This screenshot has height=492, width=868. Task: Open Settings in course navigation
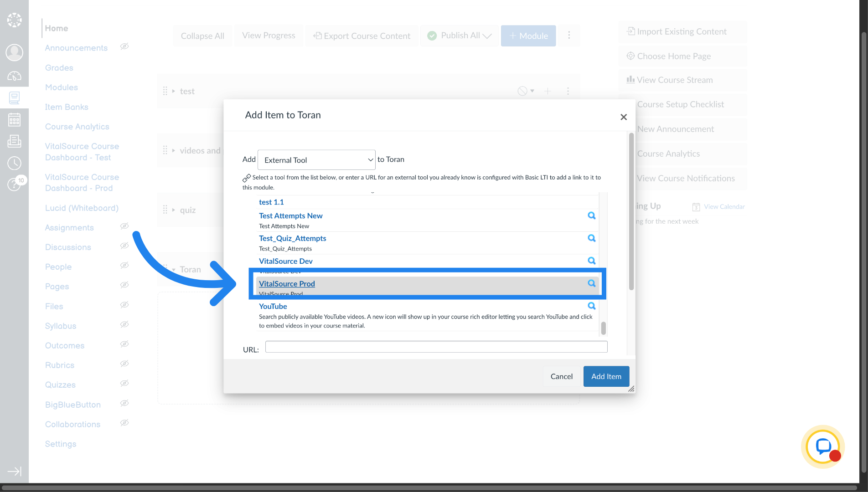click(x=61, y=444)
